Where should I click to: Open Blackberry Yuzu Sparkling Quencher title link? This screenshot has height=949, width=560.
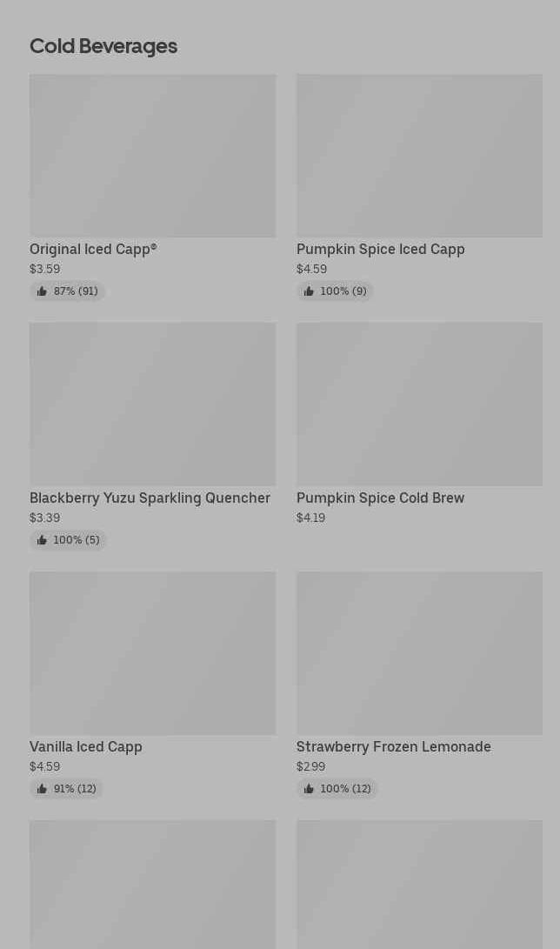coord(150,498)
